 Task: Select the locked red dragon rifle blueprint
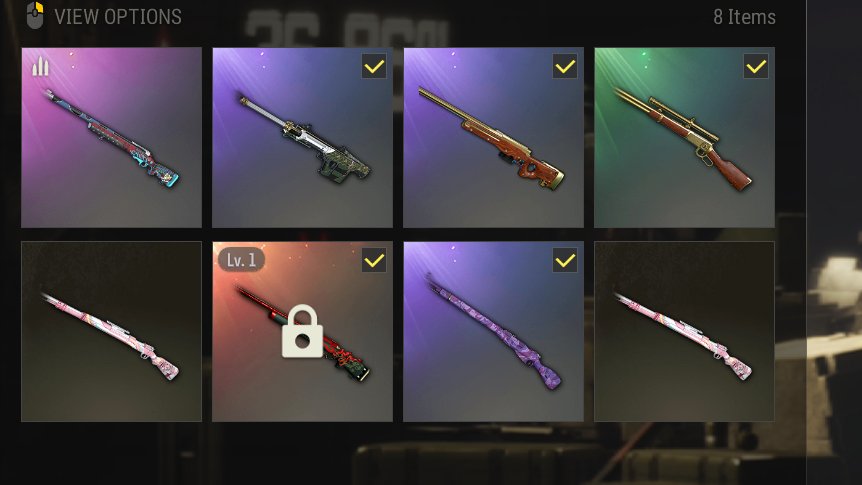tap(302, 332)
